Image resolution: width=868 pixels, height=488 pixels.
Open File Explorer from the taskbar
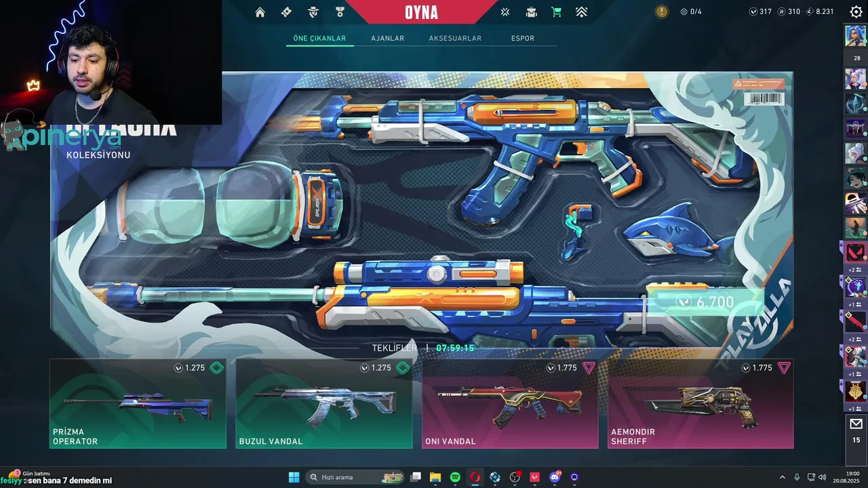(x=435, y=477)
